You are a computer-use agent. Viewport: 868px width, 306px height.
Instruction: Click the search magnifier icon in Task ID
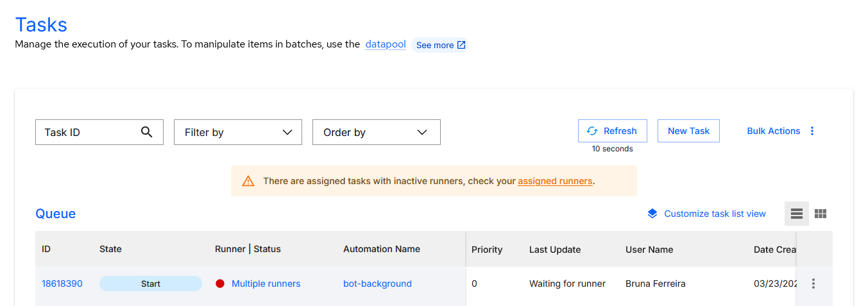(146, 132)
